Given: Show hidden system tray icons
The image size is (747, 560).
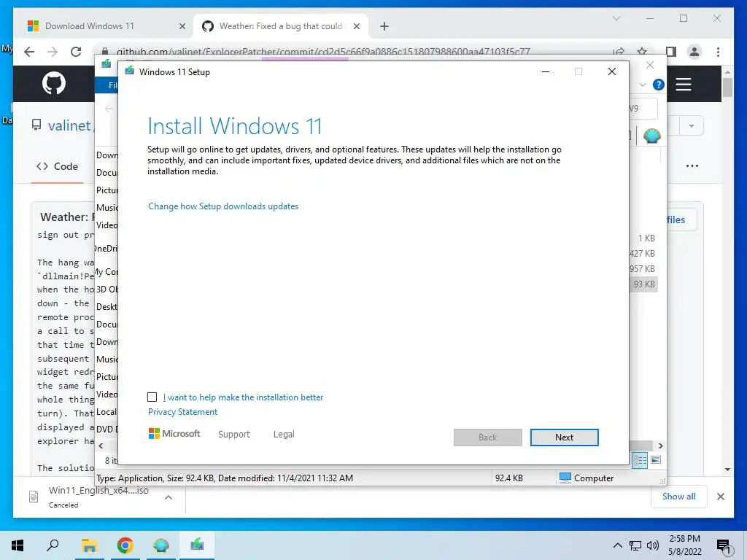Looking at the screenshot, I should pyautogui.click(x=617, y=545).
